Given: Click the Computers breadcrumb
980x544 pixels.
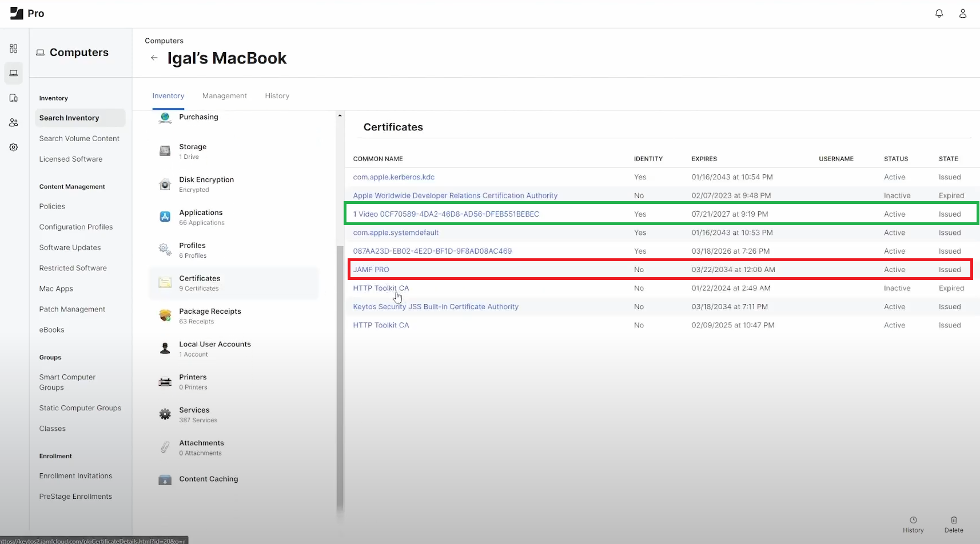Looking at the screenshot, I should pyautogui.click(x=164, y=41).
